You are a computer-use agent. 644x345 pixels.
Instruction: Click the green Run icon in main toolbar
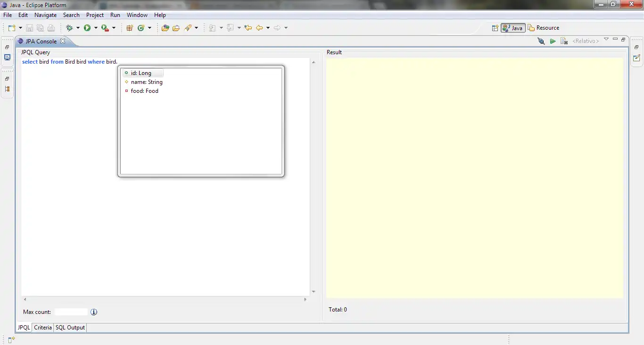(x=87, y=28)
